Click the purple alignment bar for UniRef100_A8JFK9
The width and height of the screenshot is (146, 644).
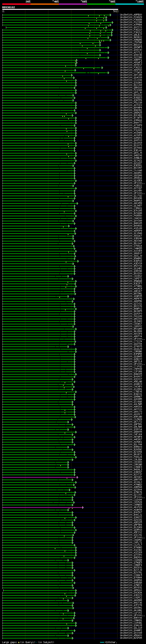click(42, 507)
